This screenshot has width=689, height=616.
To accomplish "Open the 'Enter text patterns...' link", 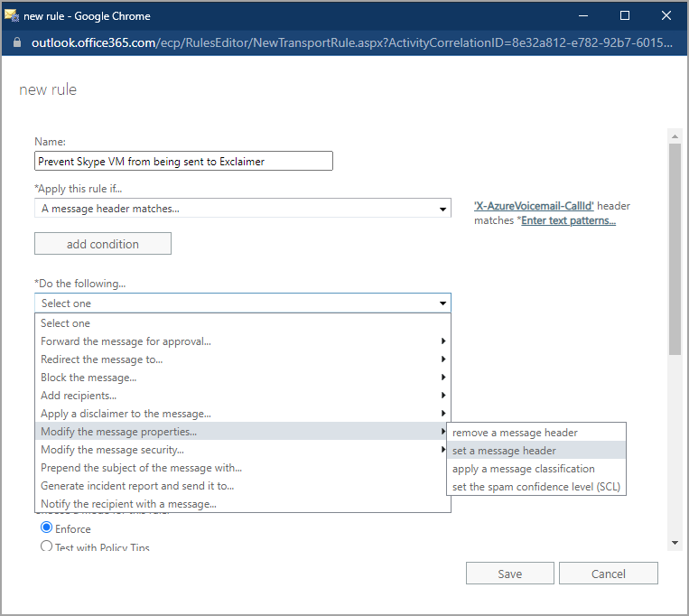I will pos(568,221).
